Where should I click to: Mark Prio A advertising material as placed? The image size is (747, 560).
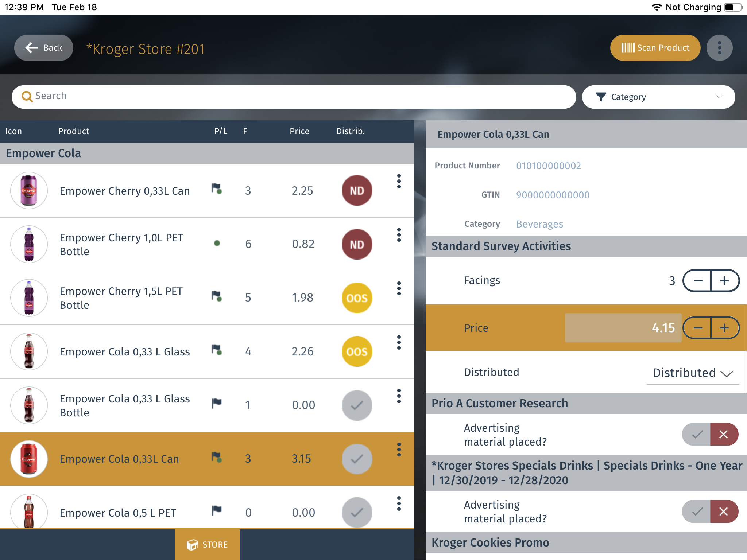point(696,434)
